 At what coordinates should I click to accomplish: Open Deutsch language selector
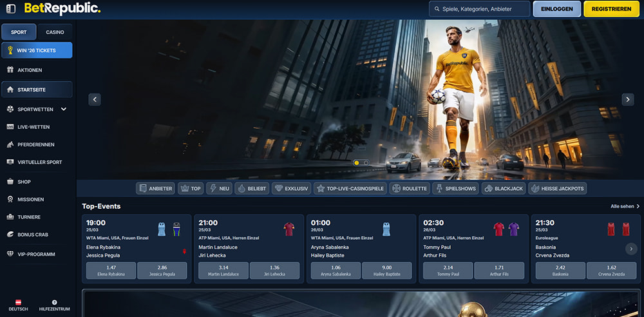tap(18, 305)
